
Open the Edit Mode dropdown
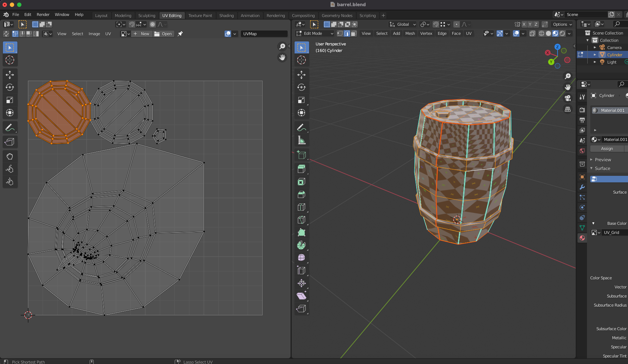(x=315, y=33)
